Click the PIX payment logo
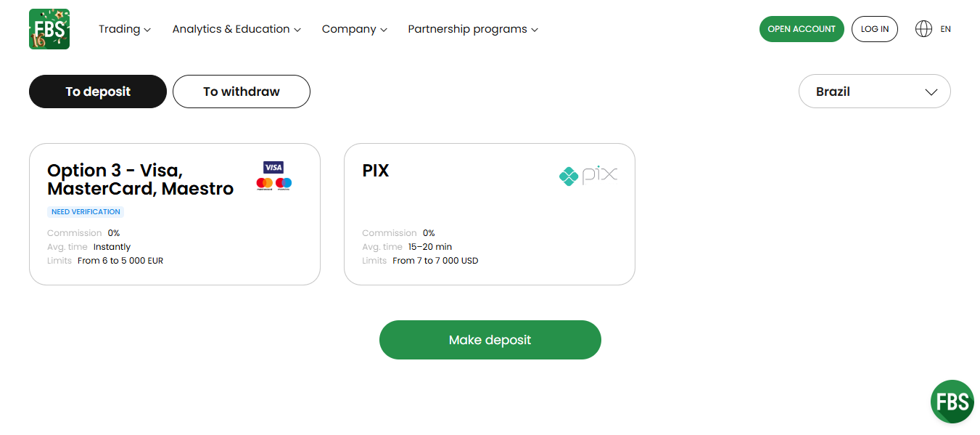The width and height of the screenshot is (980, 435). (588, 175)
